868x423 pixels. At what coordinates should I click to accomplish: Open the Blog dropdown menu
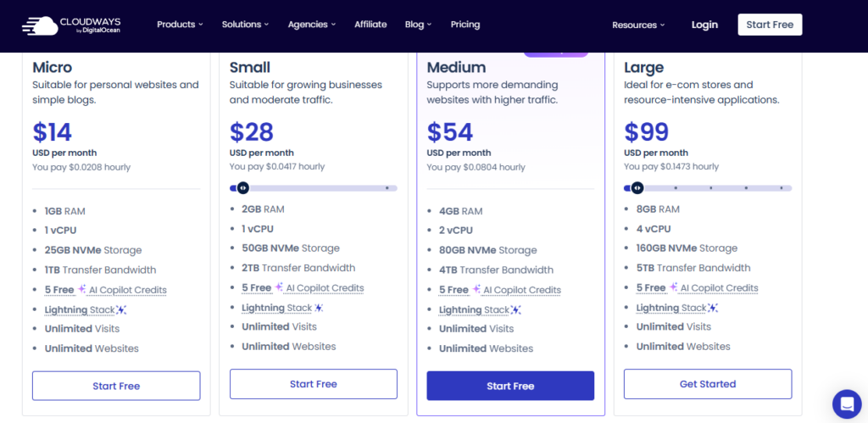(418, 25)
